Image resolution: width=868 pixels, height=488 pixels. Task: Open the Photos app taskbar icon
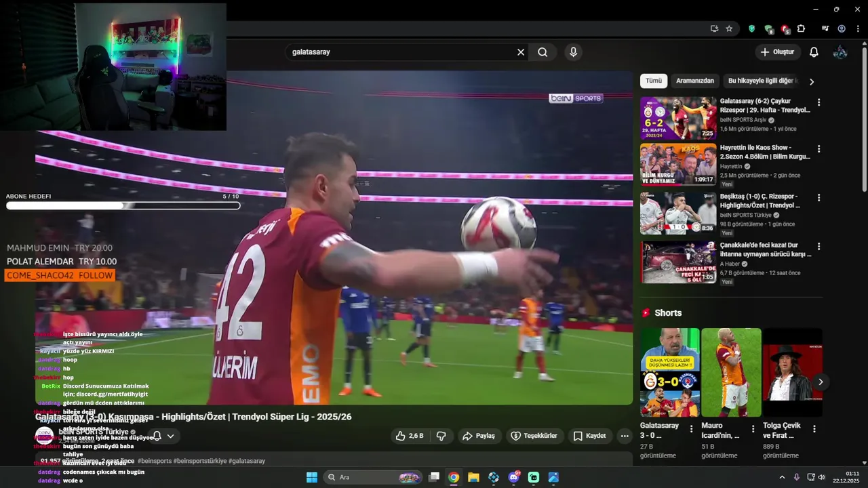[x=553, y=477]
